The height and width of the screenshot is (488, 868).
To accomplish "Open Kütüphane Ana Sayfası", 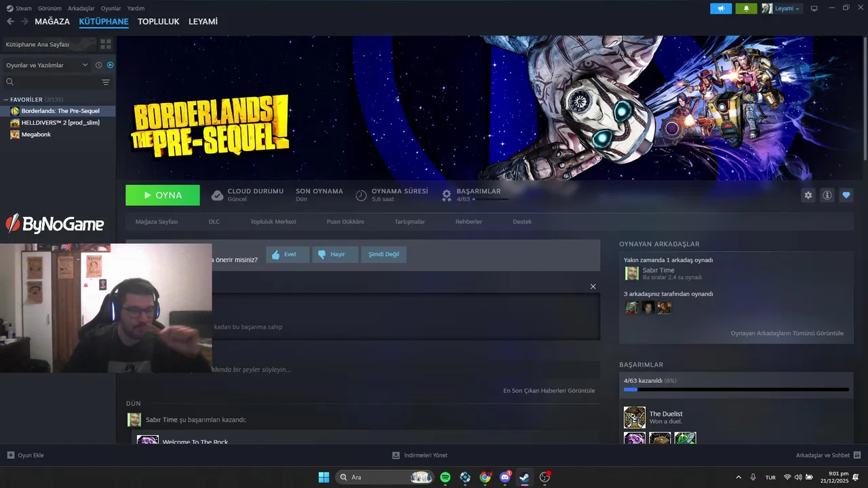I will click(37, 44).
